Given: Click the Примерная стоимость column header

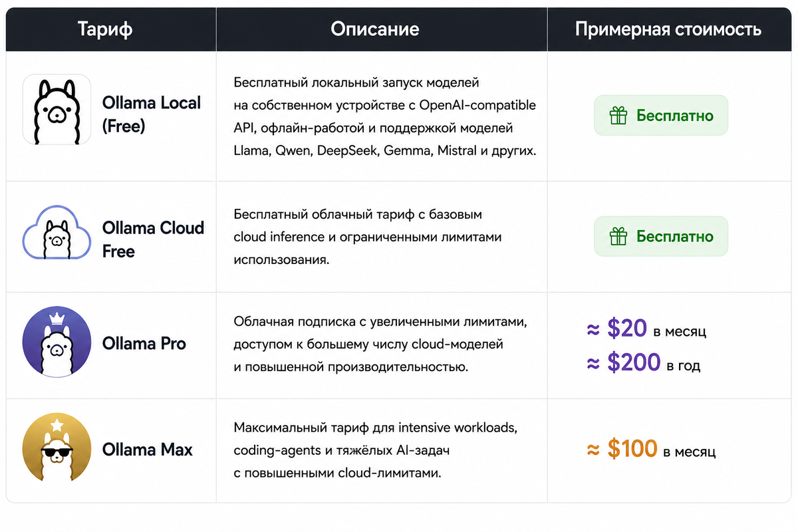Looking at the screenshot, I should [668, 29].
